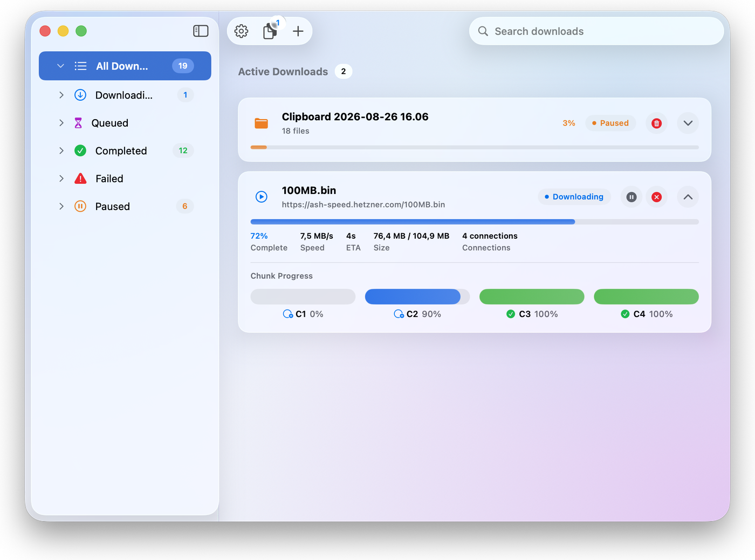Open settings gear in toolbar
Screen dimensions: 755x560
pyautogui.click(x=242, y=31)
